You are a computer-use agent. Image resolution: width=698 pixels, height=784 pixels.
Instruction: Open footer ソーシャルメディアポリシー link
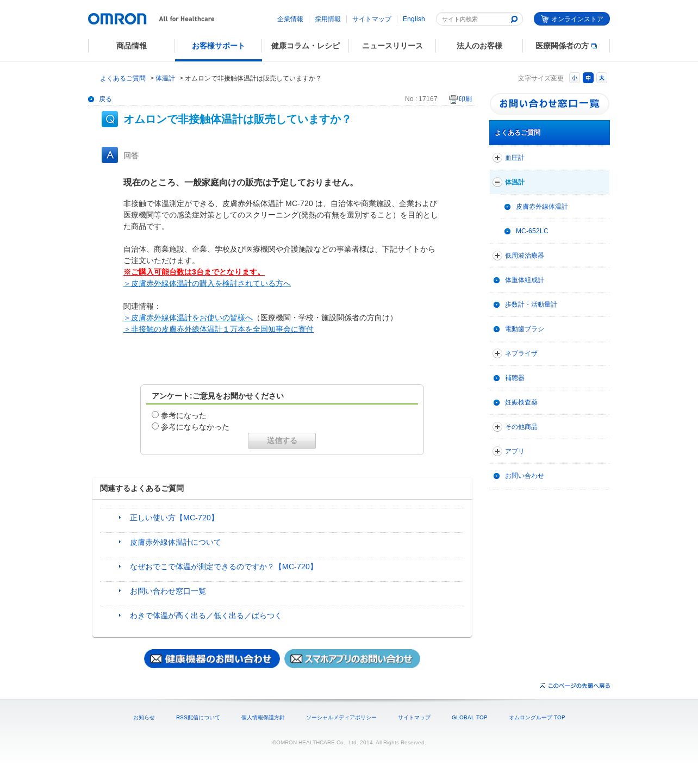[x=341, y=718]
